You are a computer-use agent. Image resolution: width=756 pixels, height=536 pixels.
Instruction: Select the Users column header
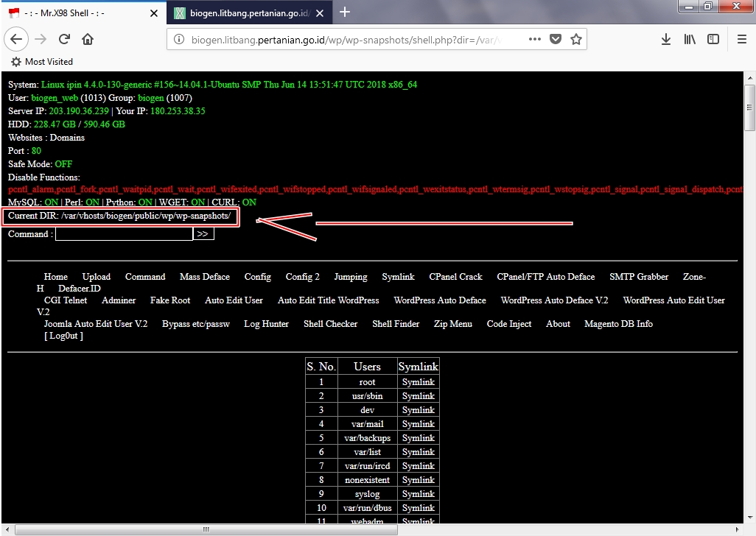click(x=368, y=367)
